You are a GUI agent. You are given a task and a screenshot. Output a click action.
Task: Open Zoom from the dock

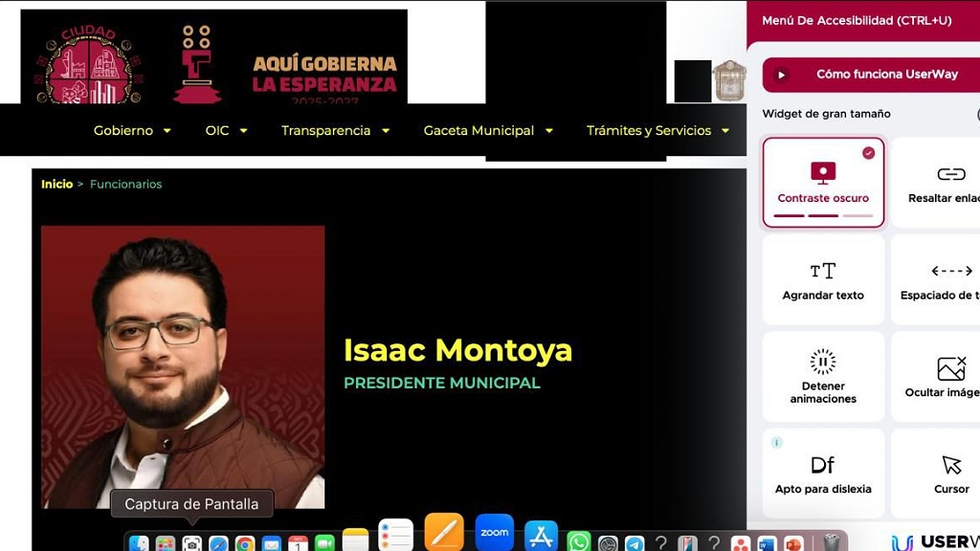coord(495,533)
